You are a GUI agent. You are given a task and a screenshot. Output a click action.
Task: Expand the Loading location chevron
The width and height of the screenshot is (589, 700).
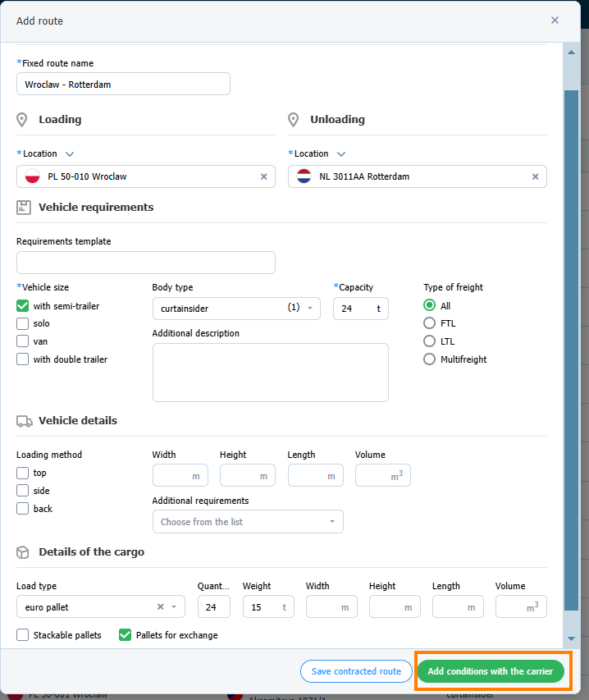coord(70,153)
